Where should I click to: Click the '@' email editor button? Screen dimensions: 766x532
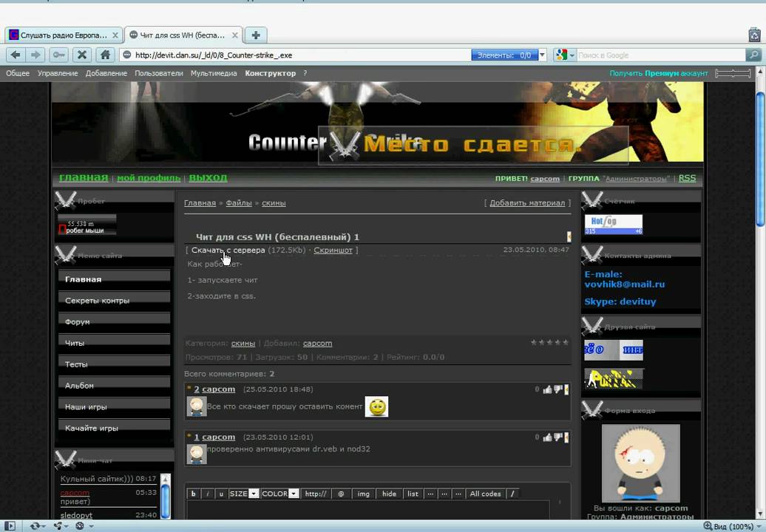(341, 494)
